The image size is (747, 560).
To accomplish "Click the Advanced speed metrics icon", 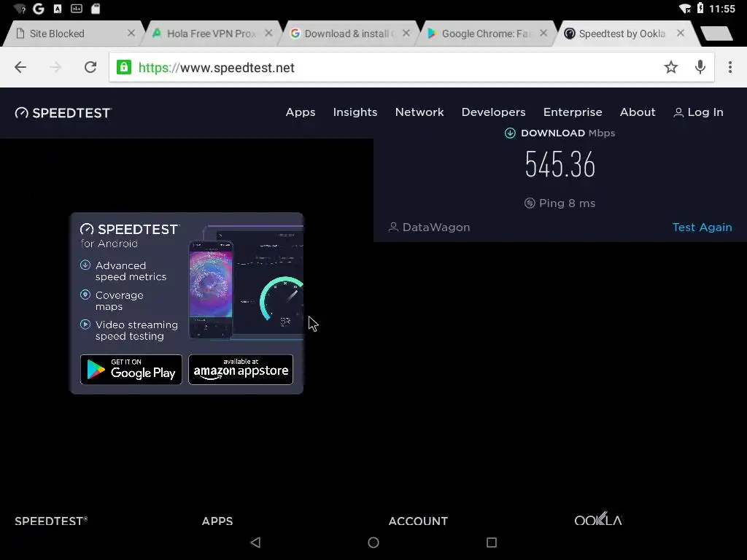I will point(85,265).
